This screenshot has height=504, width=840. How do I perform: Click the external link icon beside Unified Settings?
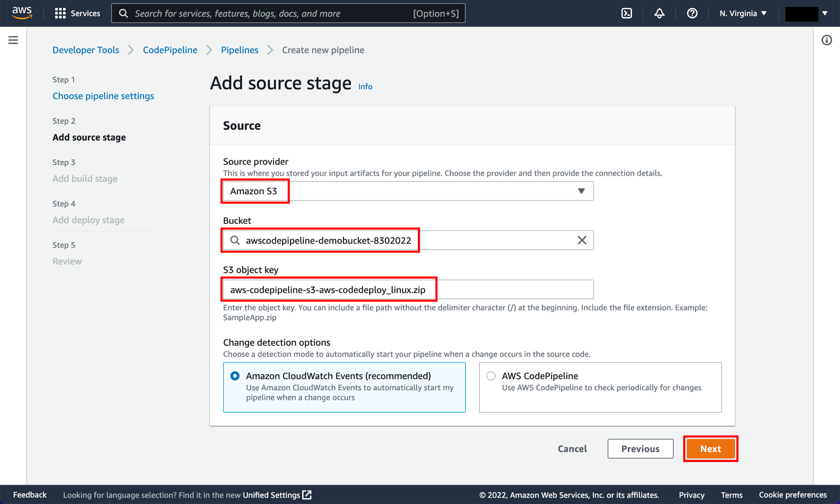307,495
